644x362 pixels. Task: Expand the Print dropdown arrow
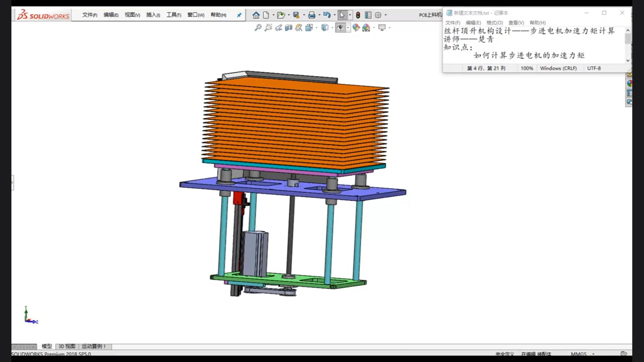click(x=319, y=15)
